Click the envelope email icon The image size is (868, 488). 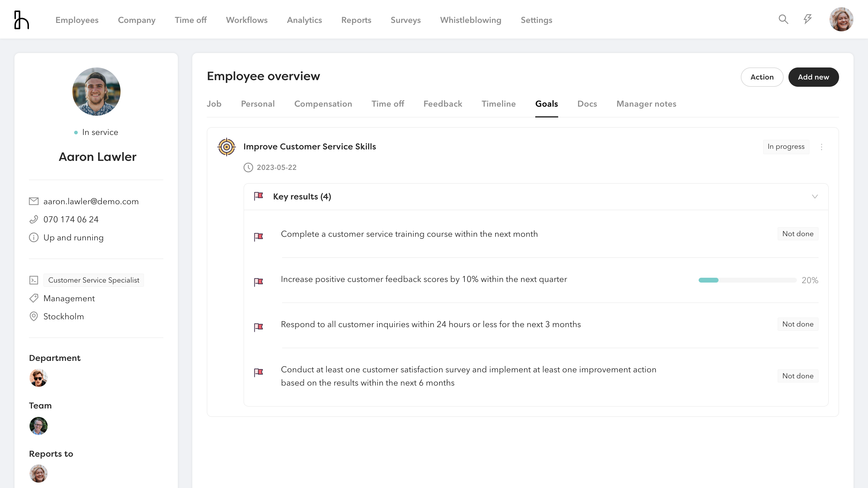pyautogui.click(x=34, y=202)
